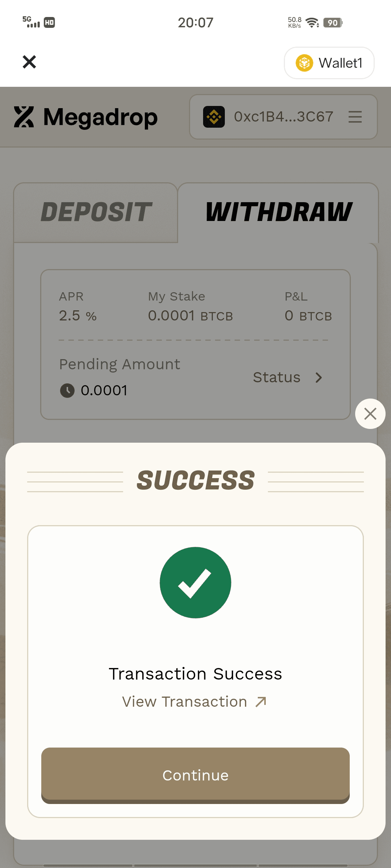Tap the My Stake 0.0001 BTCB value
391x868 pixels.
[x=190, y=316]
